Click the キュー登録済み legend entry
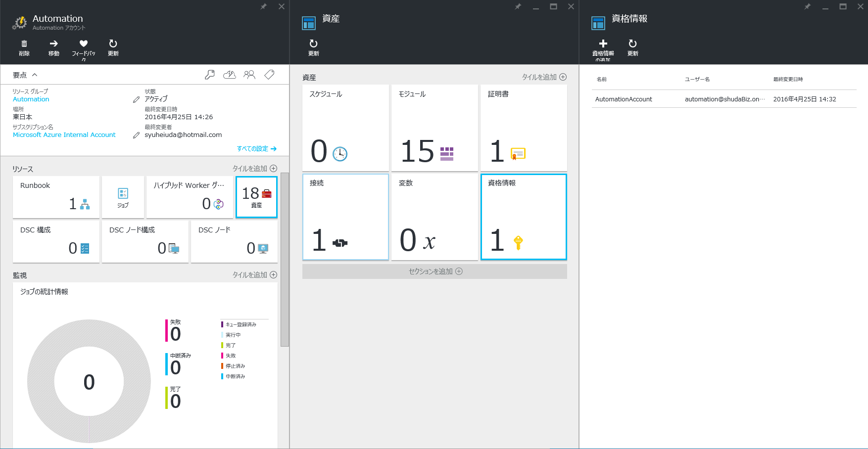Image resolution: width=868 pixels, height=449 pixels. 239,324
